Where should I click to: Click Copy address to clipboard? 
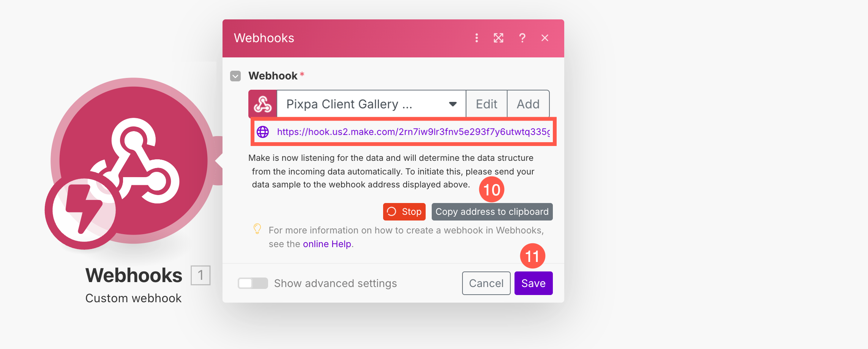[492, 212]
